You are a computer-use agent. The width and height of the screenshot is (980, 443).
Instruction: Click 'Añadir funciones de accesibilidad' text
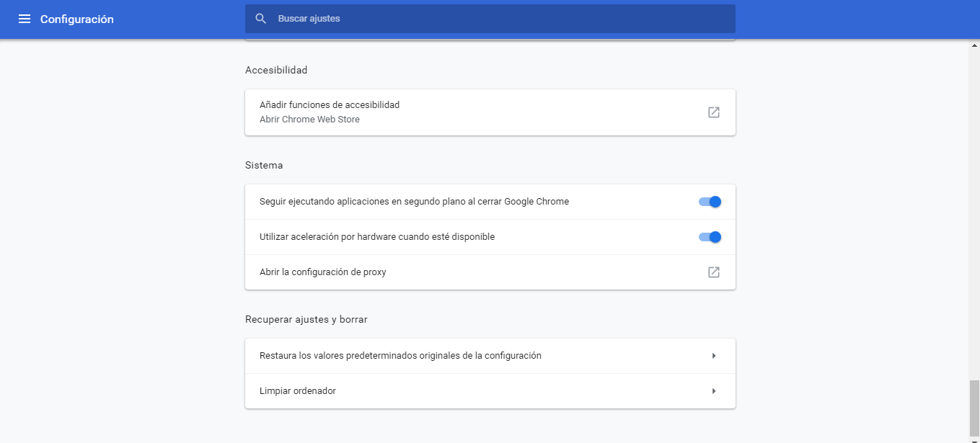click(330, 105)
